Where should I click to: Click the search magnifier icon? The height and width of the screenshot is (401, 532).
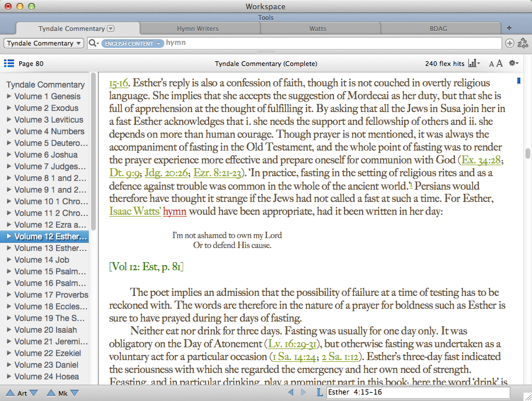pyautogui.click(x=93, y=43)
